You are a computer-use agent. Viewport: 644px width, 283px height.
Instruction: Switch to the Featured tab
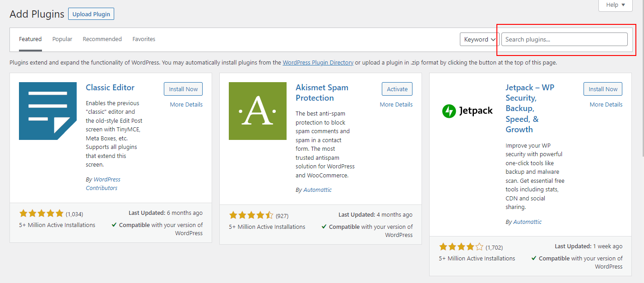30,39
